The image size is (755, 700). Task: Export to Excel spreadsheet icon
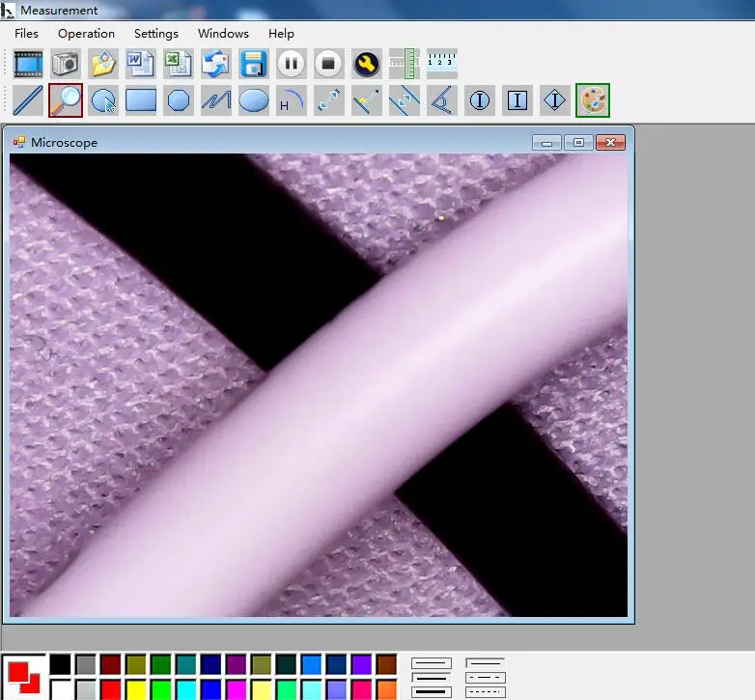[x=179, y=64]
